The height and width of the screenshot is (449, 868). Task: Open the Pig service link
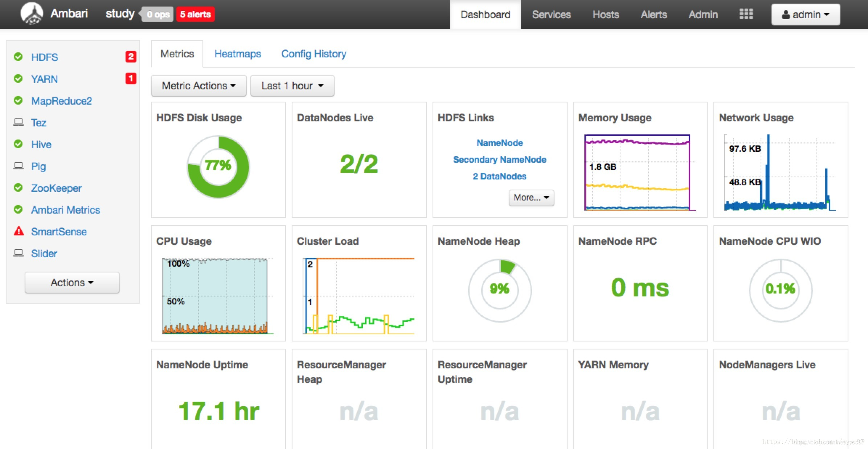click(x=38, y=166)
